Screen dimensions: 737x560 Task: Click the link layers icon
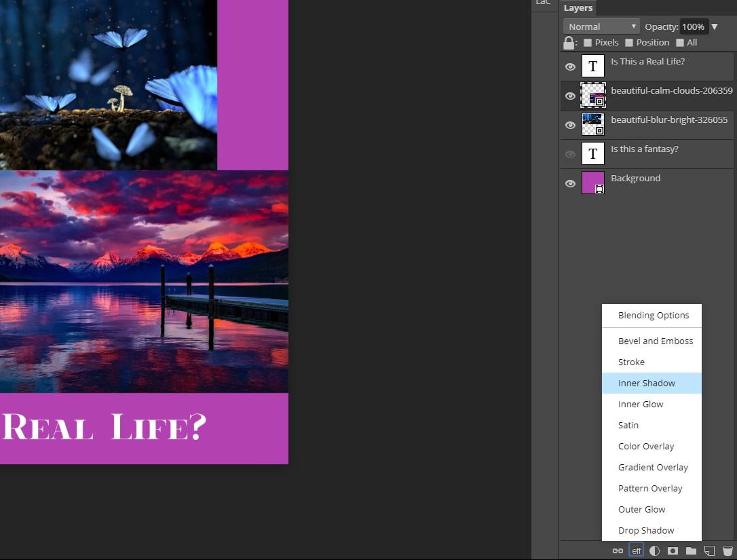pos(618,550)
